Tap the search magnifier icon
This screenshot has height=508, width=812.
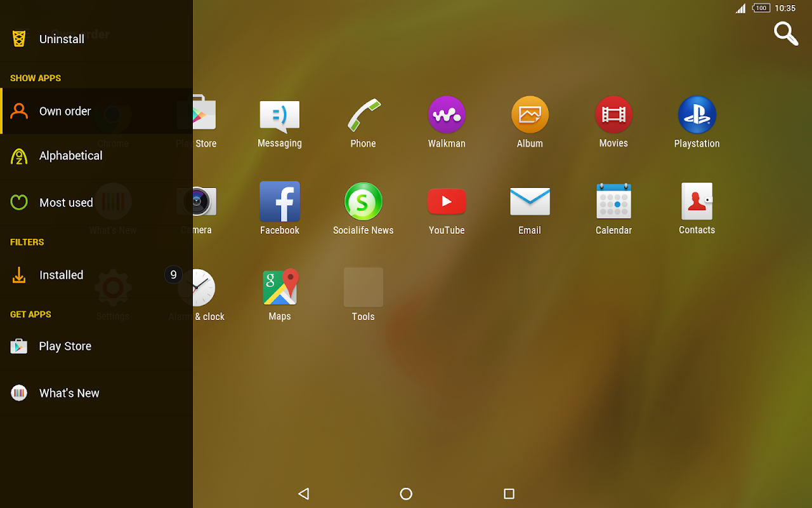click(x=786, y=34)
